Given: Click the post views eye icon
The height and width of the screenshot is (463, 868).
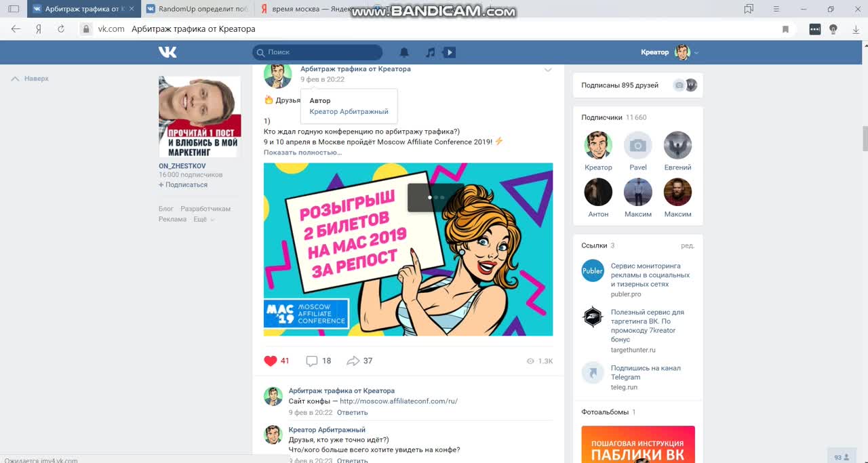Looking at the screenshot, I should click(x=530, y=361).
